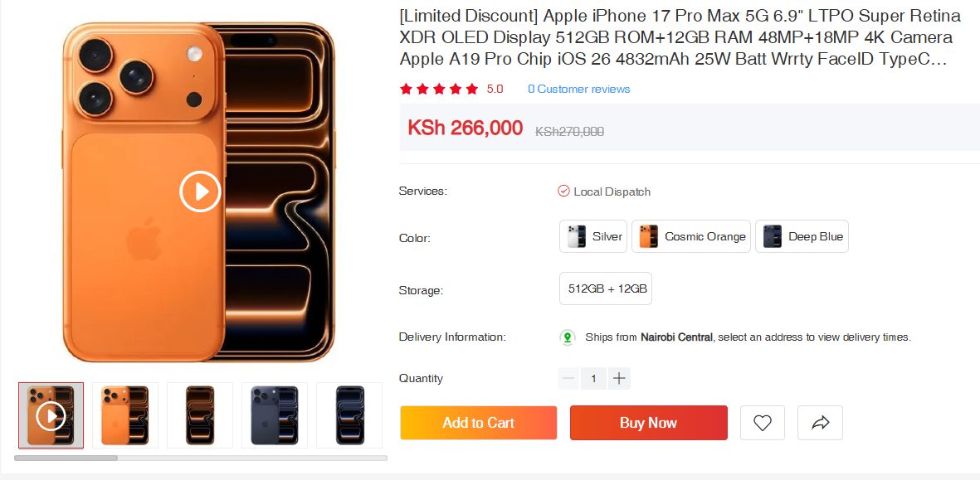This screenshot has height=480, width=980.
Task: View the second orange phone thumbnail
Action: [124, 415]
